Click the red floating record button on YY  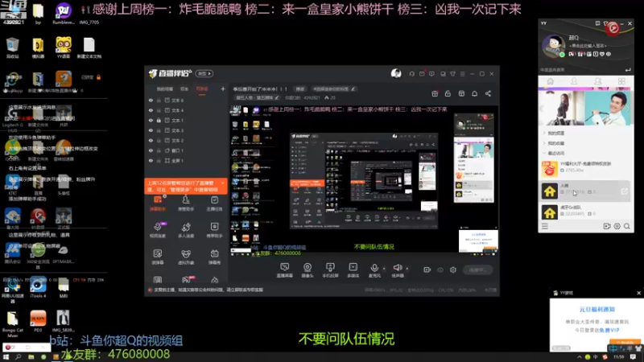613,28
